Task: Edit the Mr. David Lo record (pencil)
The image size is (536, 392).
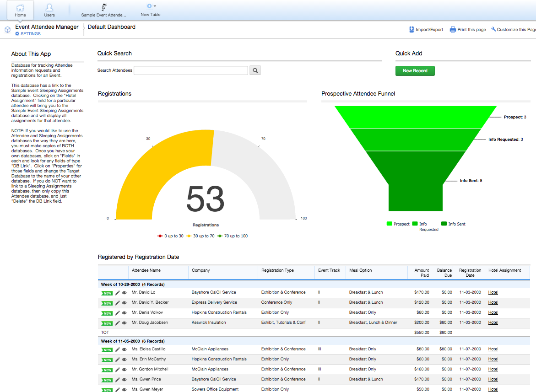Action: pyautogui.click(x=117, y=293)
